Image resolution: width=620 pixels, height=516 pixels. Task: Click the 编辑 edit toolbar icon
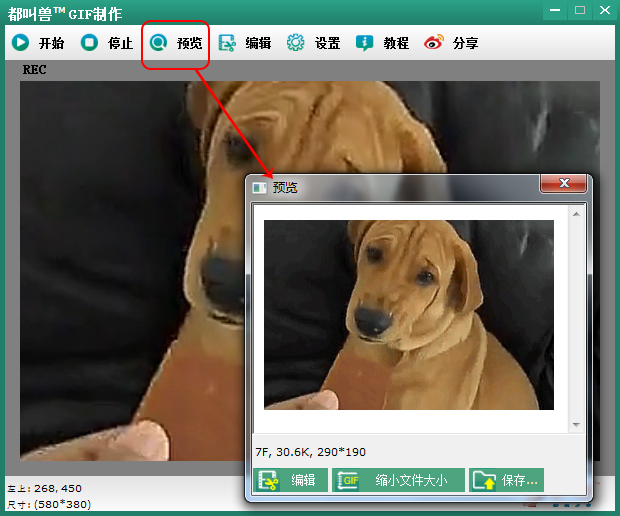point(227,43)
